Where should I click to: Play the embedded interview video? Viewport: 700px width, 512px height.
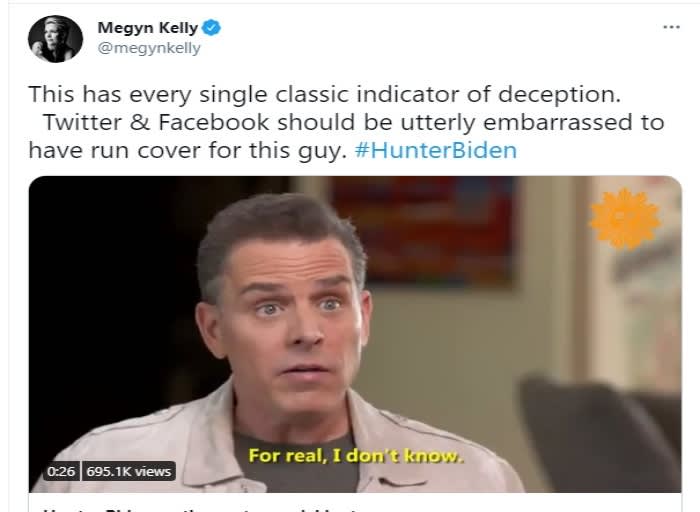tap(355, 334)
